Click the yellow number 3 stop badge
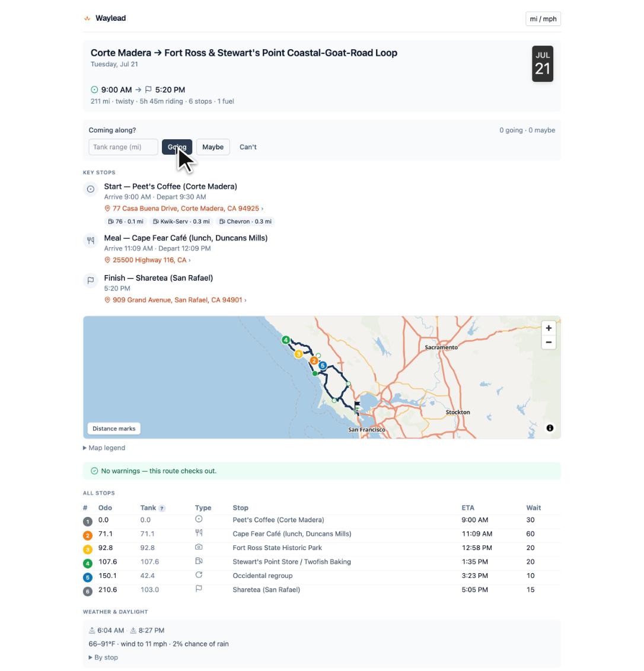Image resolution: width=644 pixels, height=671 pixels. (87, 549)
